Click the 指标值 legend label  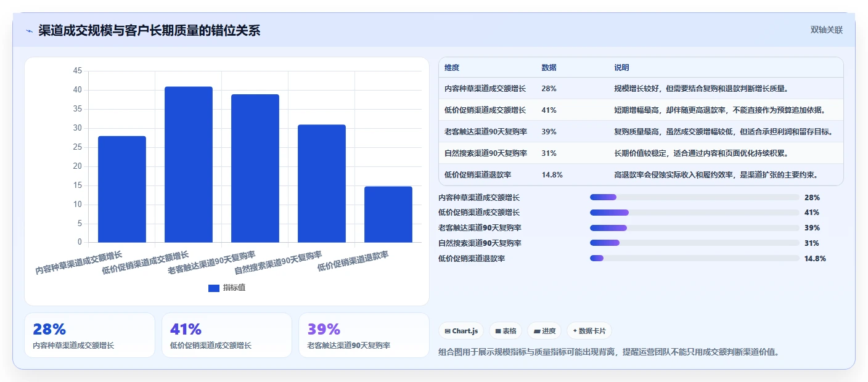234,288
